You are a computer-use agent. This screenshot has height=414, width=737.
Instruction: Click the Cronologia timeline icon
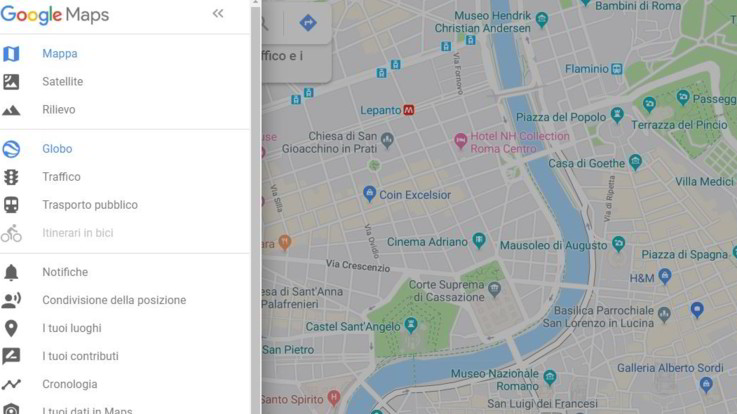11,384
